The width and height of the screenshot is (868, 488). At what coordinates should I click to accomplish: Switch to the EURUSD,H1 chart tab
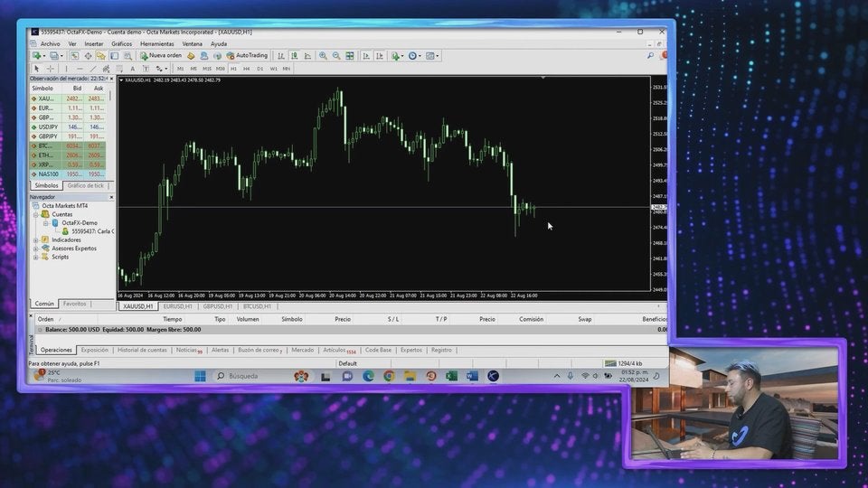click(177, 306)
